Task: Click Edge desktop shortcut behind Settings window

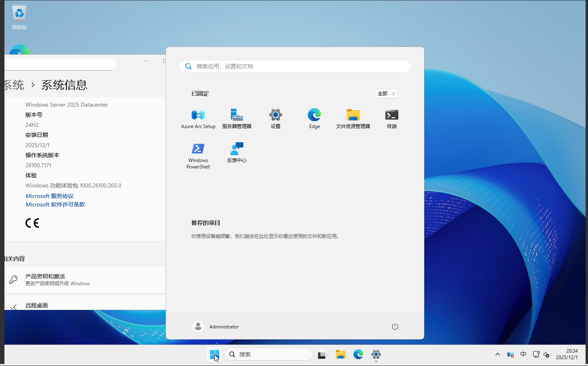Action: (x=19, y=49)
